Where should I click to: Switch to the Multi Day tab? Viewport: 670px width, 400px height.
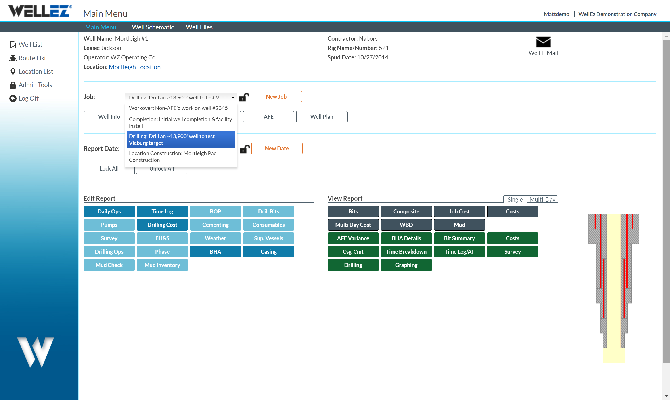click(542, 199)
